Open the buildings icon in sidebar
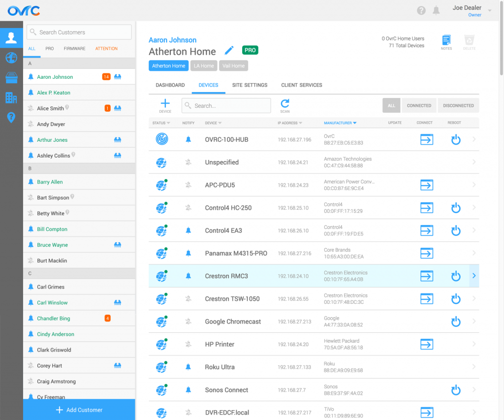The image size is (504, 420). click(x=11, y=97)
